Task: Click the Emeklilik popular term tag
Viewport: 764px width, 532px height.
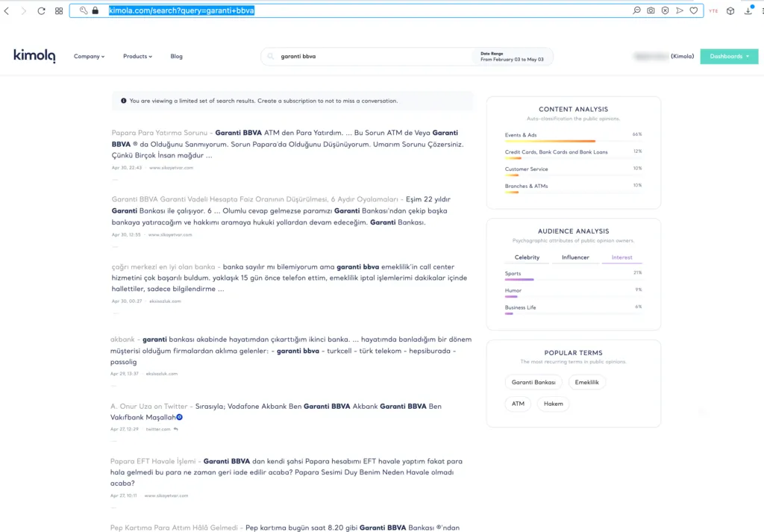Action: pos(586,382)
